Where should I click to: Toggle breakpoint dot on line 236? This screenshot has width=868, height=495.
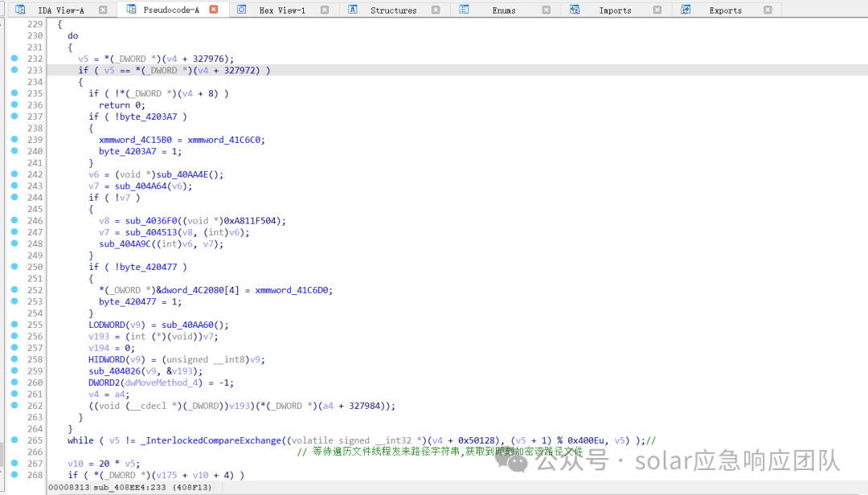(x=14, y=104)
